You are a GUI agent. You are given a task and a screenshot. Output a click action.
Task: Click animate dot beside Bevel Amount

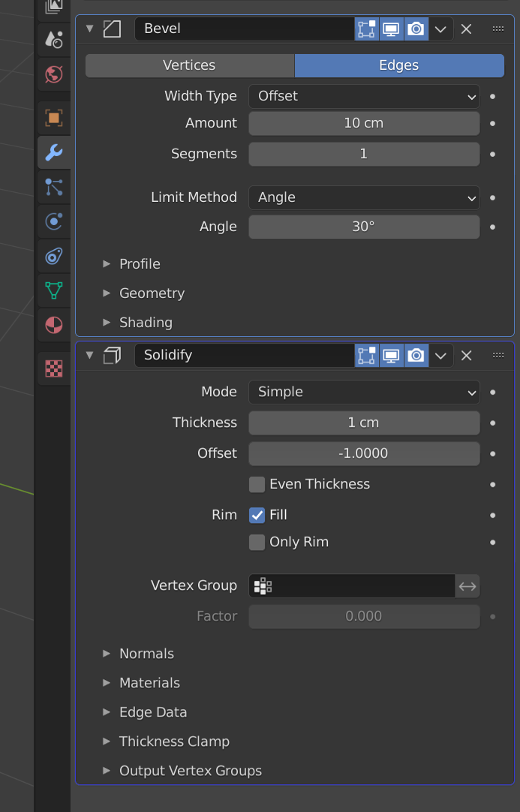click(x=492, y=123)
